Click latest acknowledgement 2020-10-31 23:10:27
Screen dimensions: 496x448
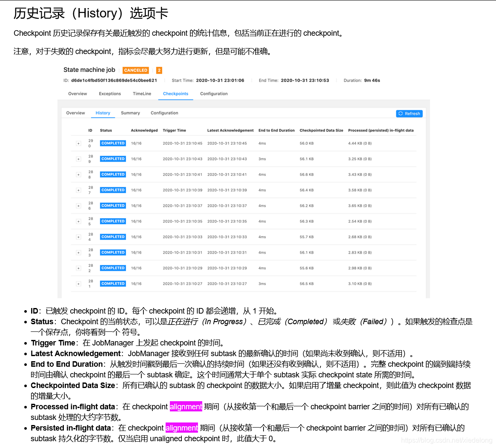pos(227,284)
